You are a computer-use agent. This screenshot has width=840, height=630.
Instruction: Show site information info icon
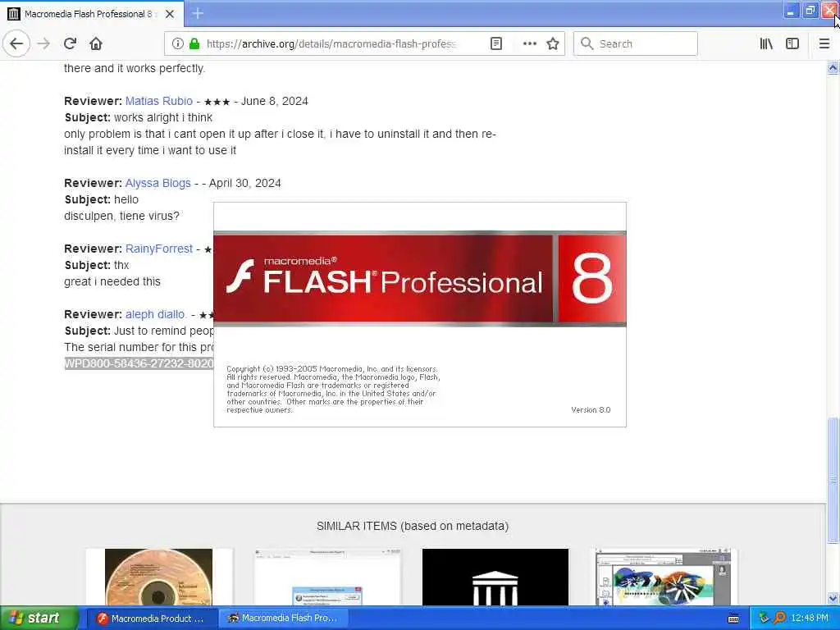177,43
